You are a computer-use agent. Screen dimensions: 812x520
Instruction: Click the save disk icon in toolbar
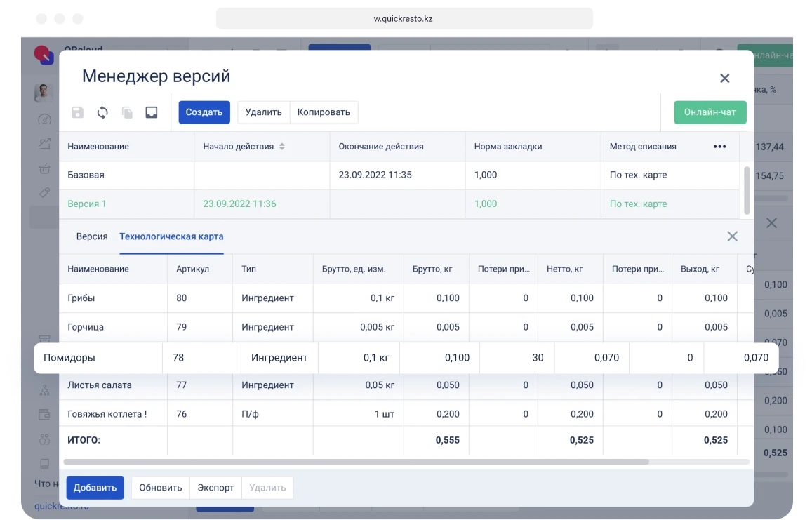(78, 112)
